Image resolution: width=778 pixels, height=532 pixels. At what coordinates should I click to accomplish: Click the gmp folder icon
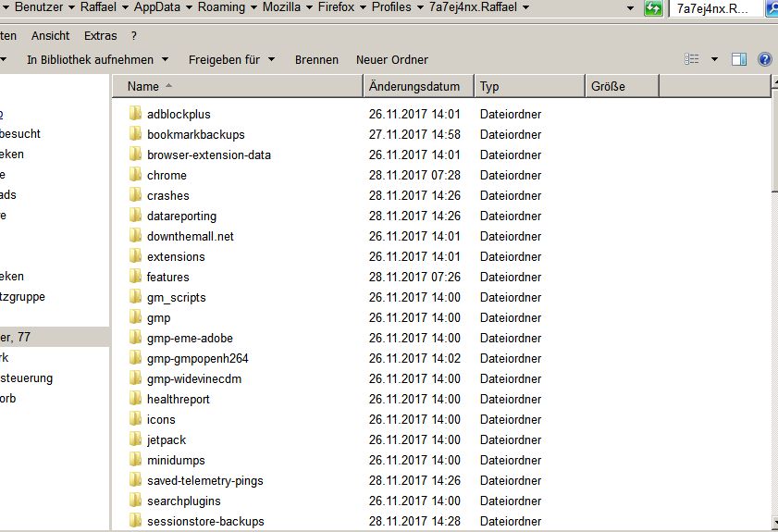coord(135,317)
